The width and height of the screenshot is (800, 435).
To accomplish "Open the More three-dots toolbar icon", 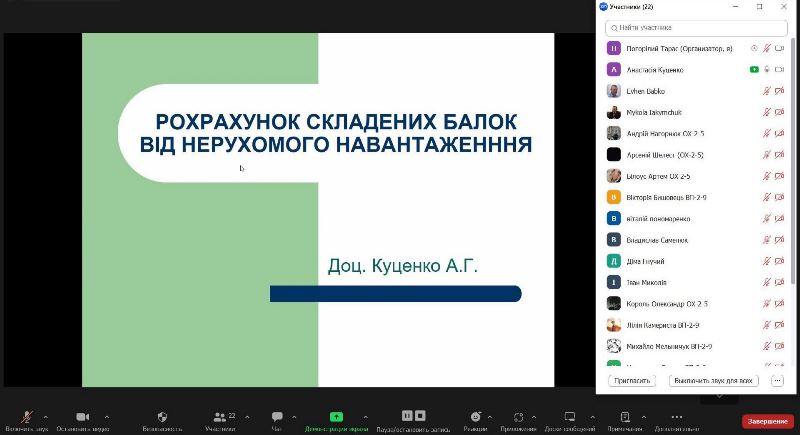I will click(677, 417).
